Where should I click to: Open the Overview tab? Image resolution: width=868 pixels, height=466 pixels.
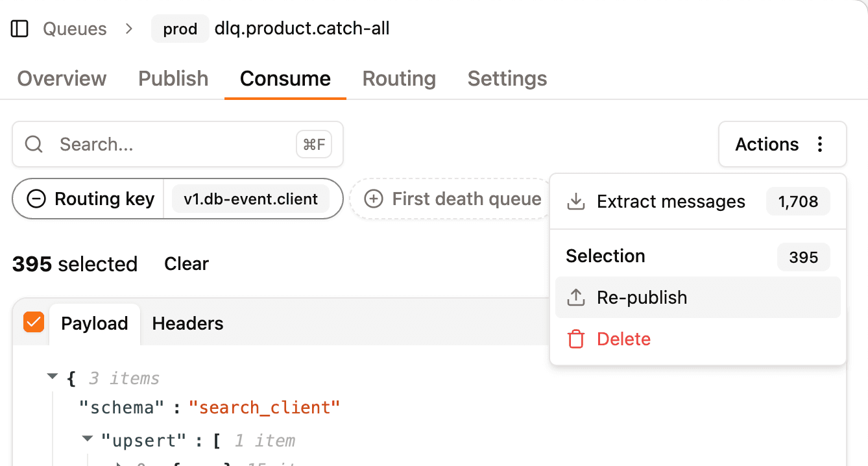click(x=62, y=79)
